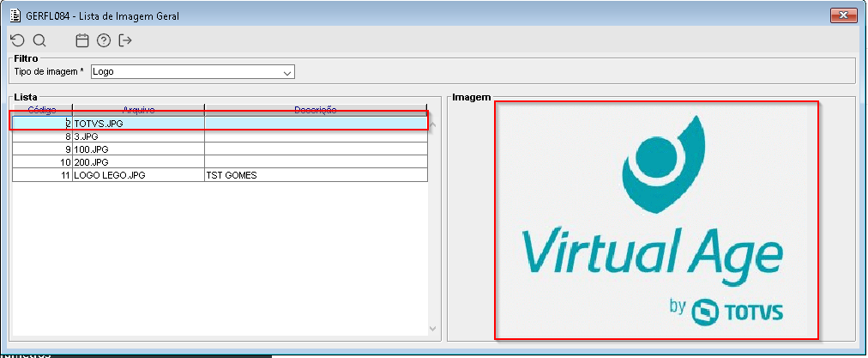Click the magnifier search toolbar icon
Image resolution: width=868 pixels, height=358 pixels.
(39, 40)
